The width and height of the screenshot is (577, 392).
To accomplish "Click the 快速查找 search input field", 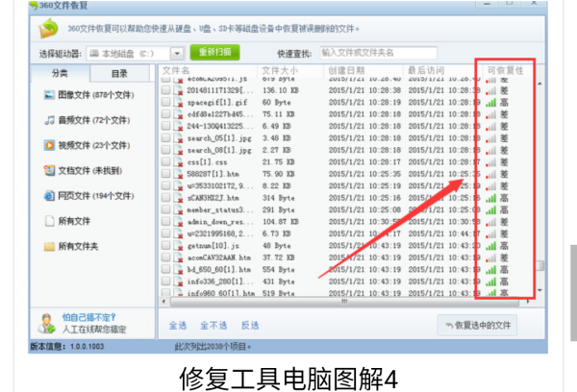I will pos(379,53).
